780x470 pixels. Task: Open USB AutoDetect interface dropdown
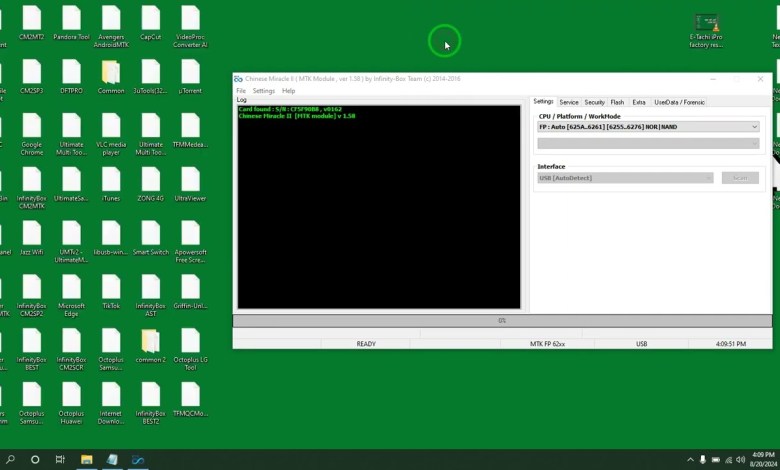tap(625, 178)
